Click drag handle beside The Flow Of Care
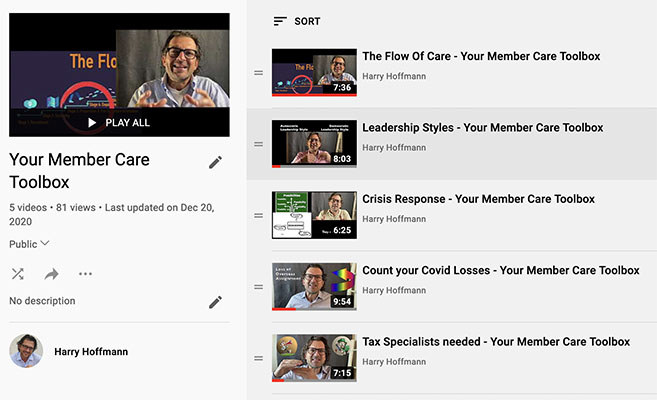The width and height of the screenshot is (657, 400). (258, 73)
